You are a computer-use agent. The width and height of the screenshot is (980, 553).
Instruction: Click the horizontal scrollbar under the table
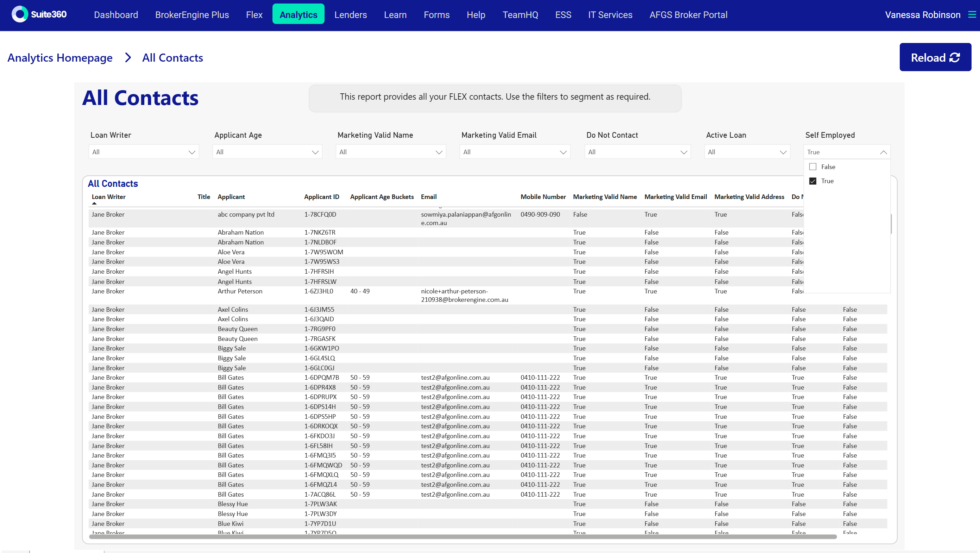[463, 537]
